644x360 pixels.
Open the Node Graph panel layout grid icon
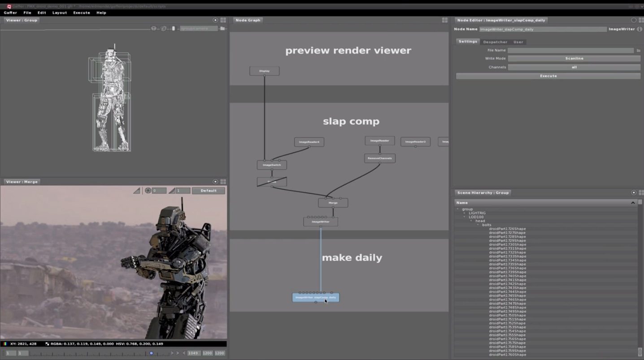pyautogui.click(x=444, y=20)
